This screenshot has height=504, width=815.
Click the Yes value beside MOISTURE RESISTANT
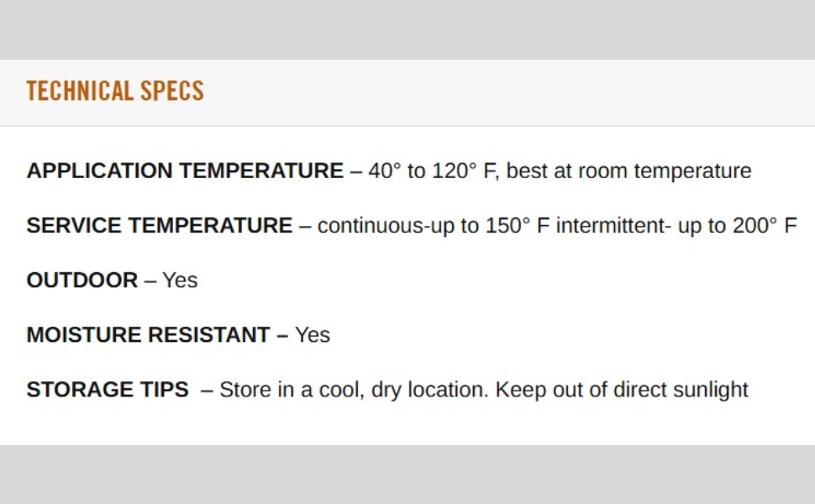point(313,335)
